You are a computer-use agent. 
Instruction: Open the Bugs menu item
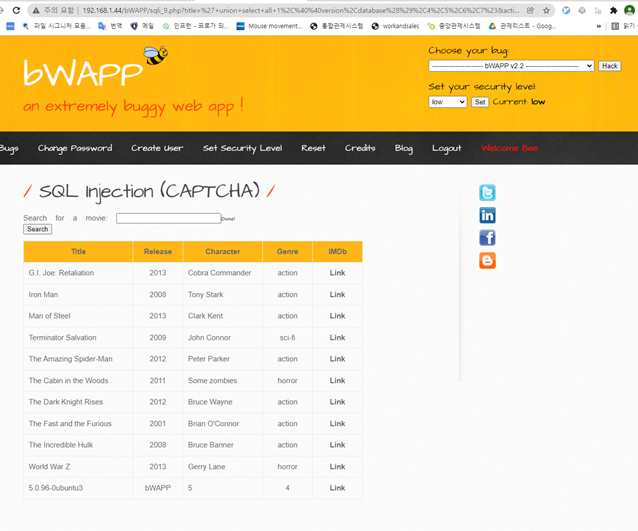point(9,149)
